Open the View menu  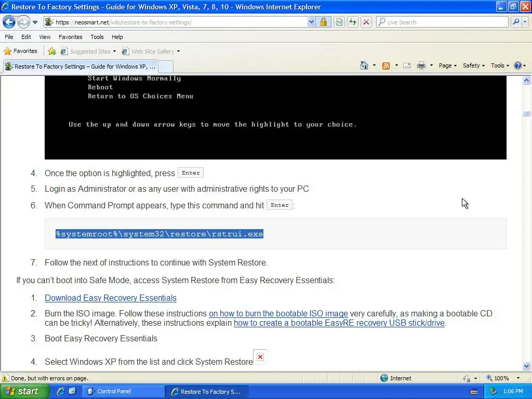(45, 37)
